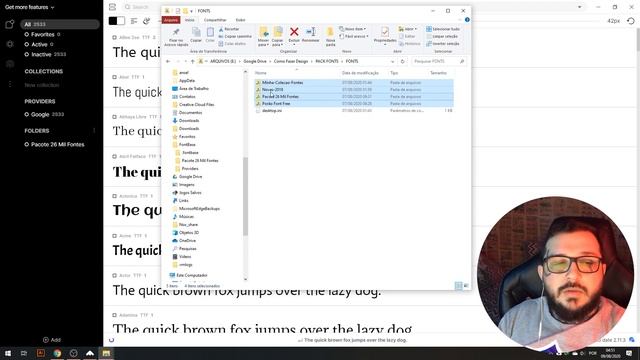The width and height of the screenshot is (640, 360).
Task: Click Inverter seleção in ribbon
Action: (x=443, y=44)
